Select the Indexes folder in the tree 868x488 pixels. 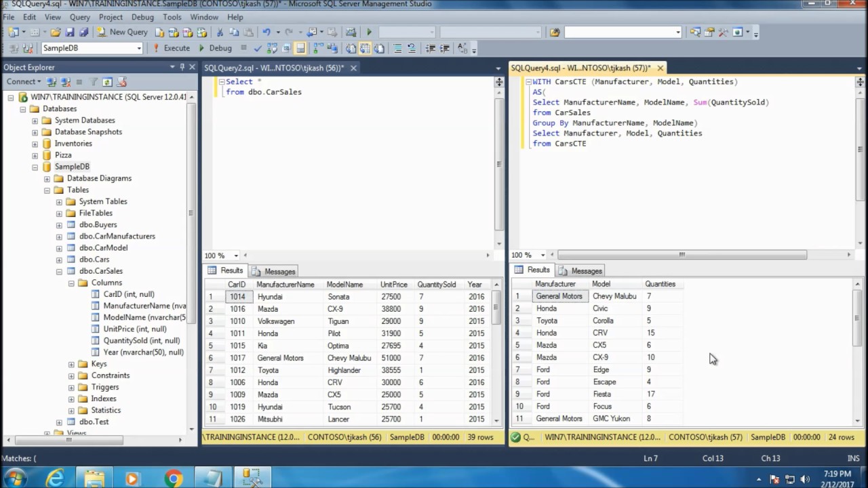[x=103, y=399]
